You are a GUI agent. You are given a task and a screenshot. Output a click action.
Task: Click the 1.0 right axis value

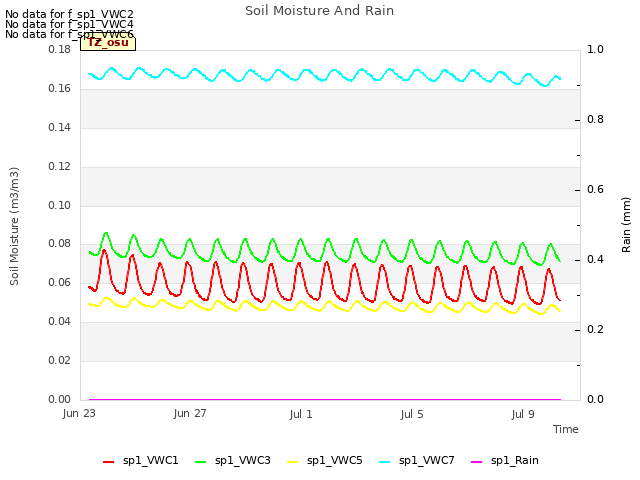[x=595, y=49]
